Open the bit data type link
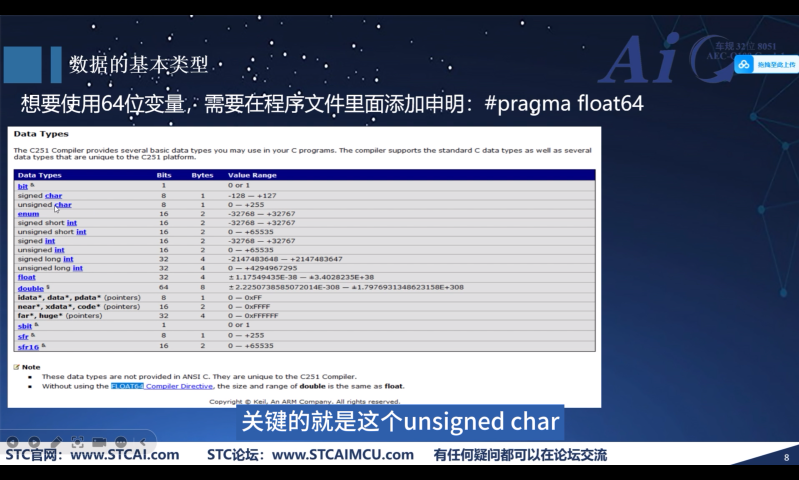799x480 pixels. [22, 186]
